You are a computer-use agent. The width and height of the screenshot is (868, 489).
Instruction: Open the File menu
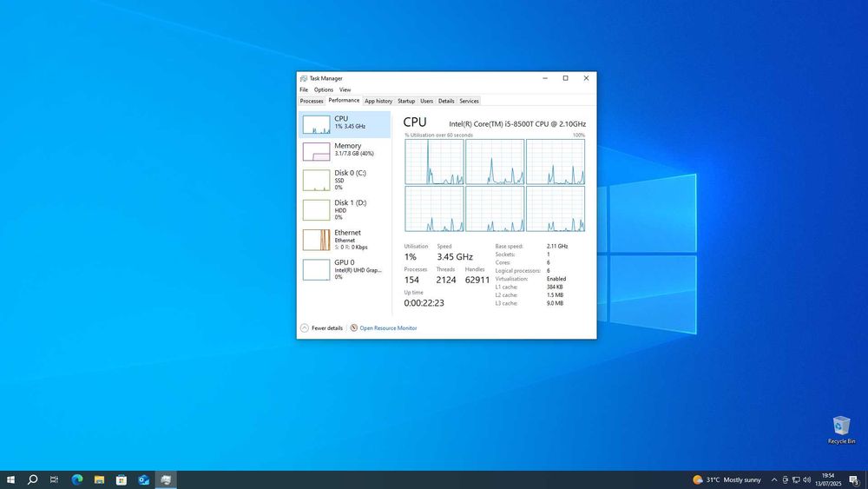304,89
